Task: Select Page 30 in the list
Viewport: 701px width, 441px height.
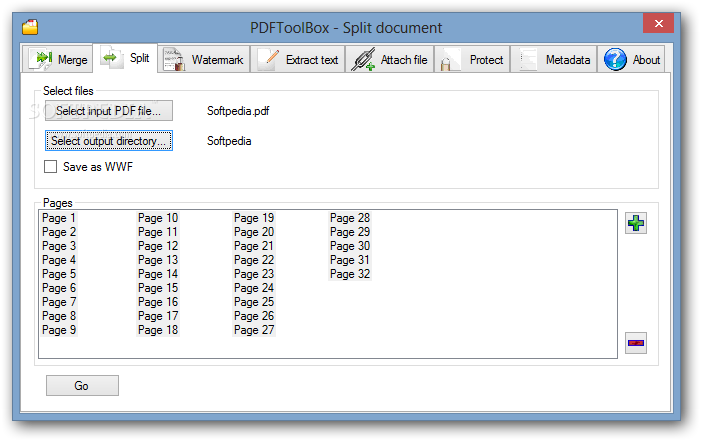Action: [x=350, y=246]
